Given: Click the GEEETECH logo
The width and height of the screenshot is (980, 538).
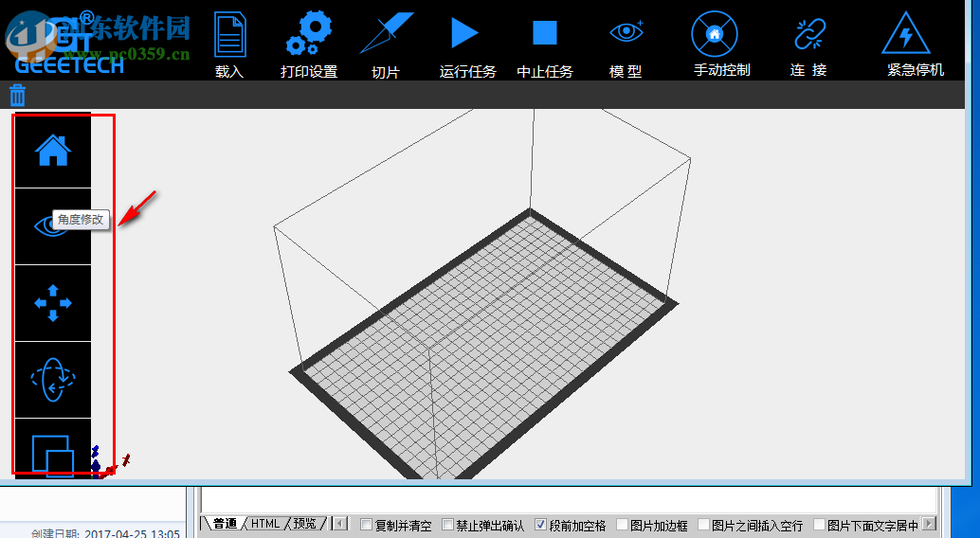Looking at the screenshot, I should pyautogui.click(x=69, y=44).
